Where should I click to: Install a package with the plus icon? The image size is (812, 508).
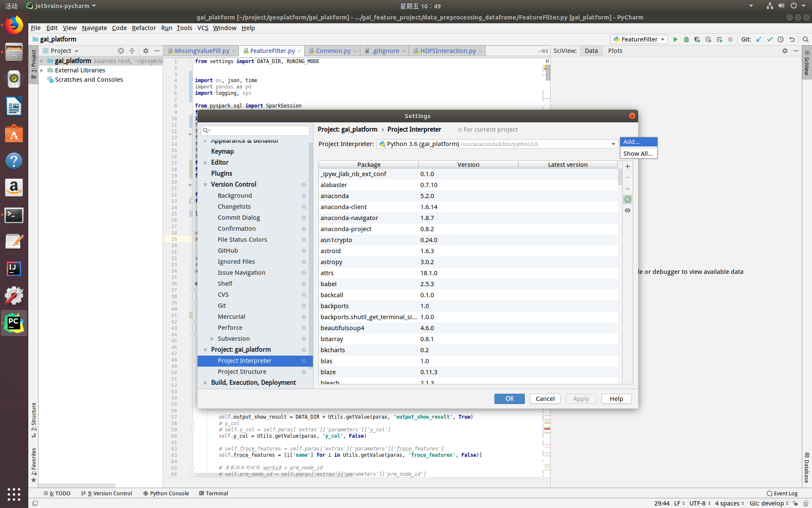pyautogui.click(x=628, y=166)
